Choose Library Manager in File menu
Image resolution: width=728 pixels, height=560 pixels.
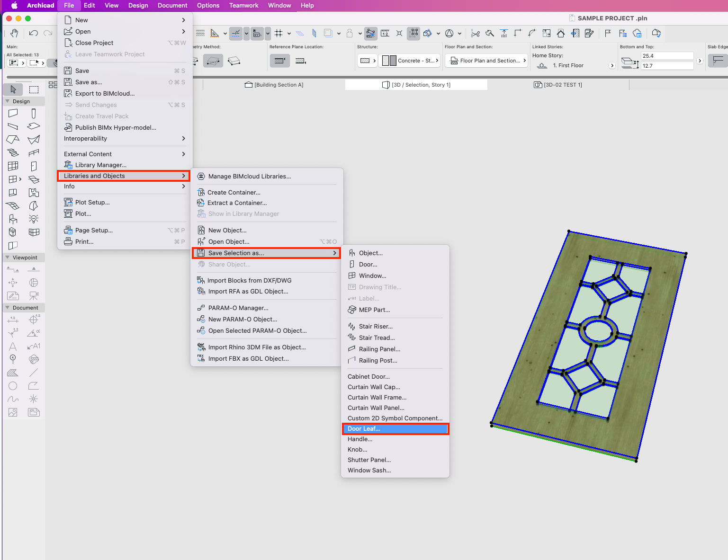point(125,165)
